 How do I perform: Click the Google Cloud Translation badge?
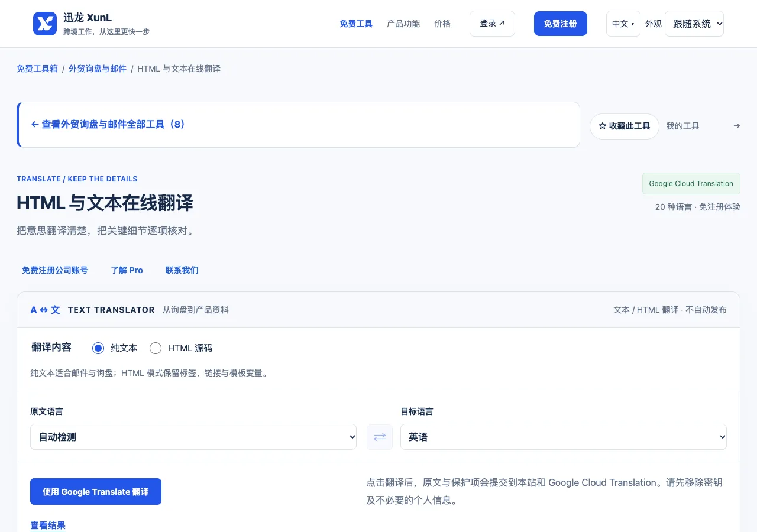click(691, 184)
